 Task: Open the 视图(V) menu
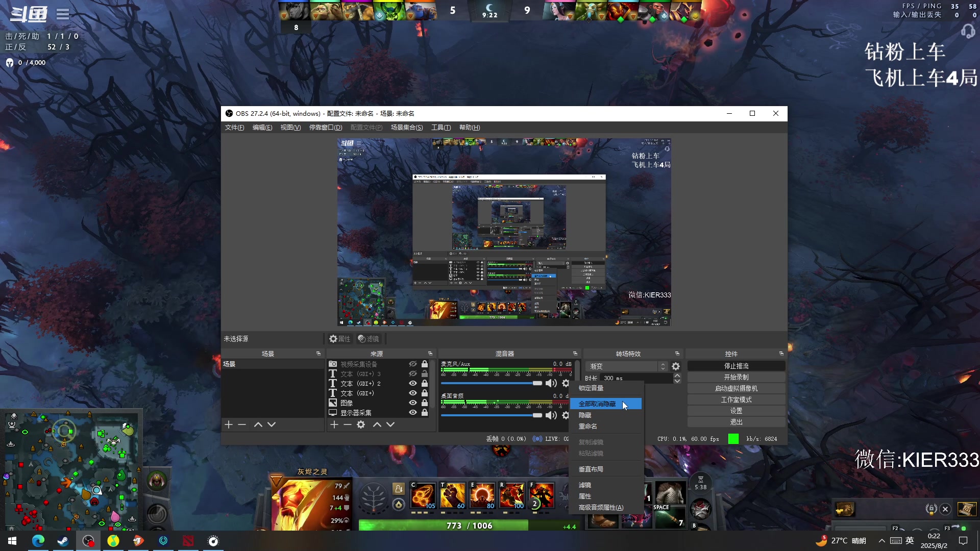click(290, 128)
